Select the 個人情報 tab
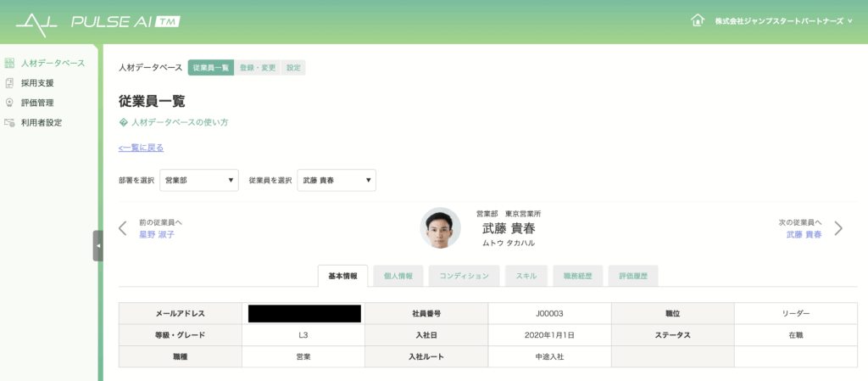This screenshot has height=381, width=868. click(398, 276)
